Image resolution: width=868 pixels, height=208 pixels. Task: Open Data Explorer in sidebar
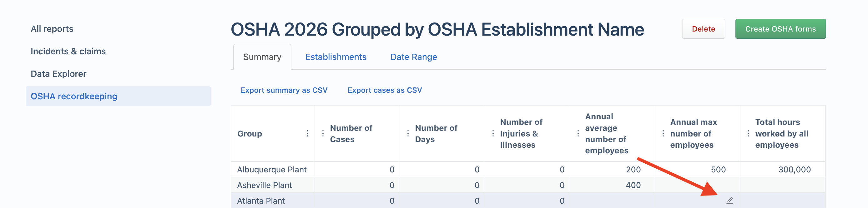tap(58, 74)
